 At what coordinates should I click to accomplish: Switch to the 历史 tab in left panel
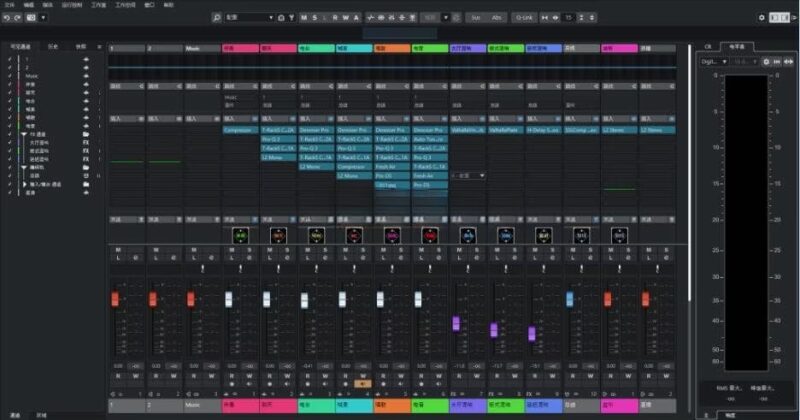tap(53, 46)
